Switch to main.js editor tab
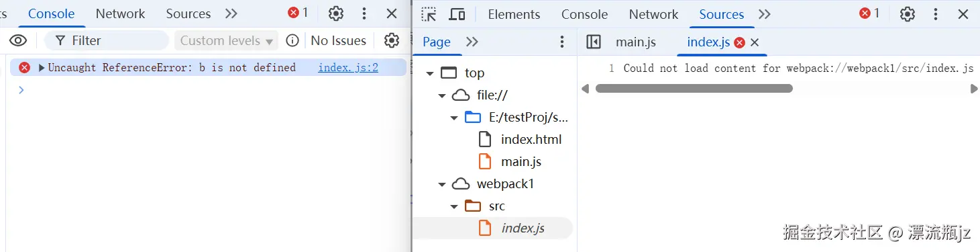980x252 pixels. pyautogui.click(x=636, y=42)
